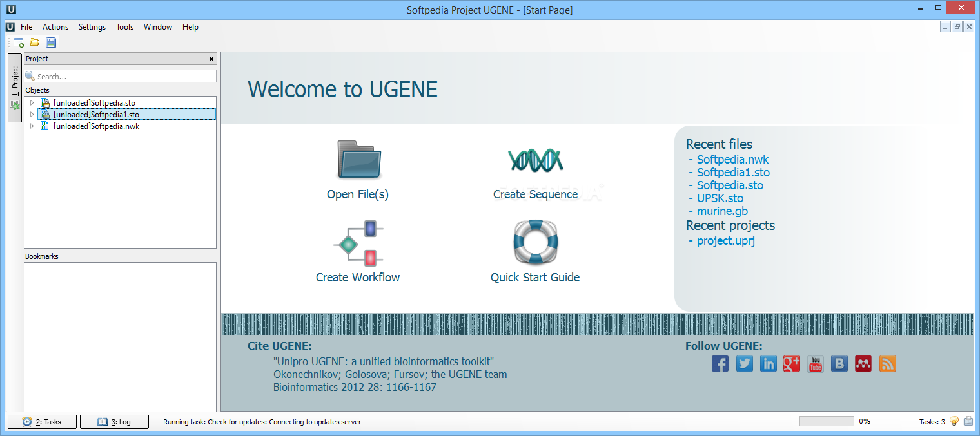Image resolution: width=980 pixels, height=436 pixels.
Task: Click the empty Bookmarks list area
Action: tap(120, 337)
